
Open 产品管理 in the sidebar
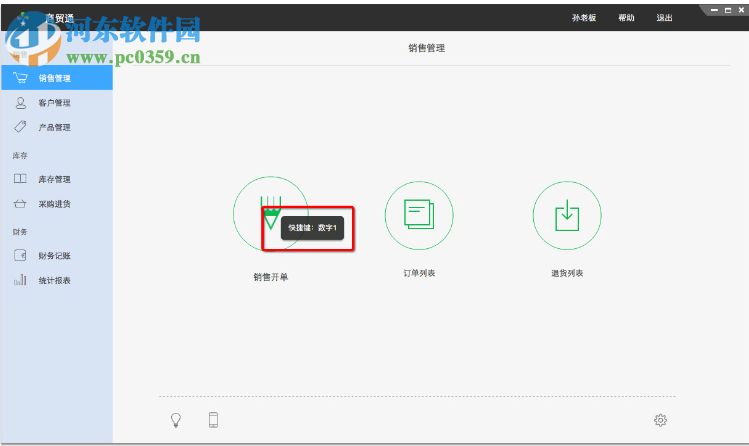[x=57, y=127]
